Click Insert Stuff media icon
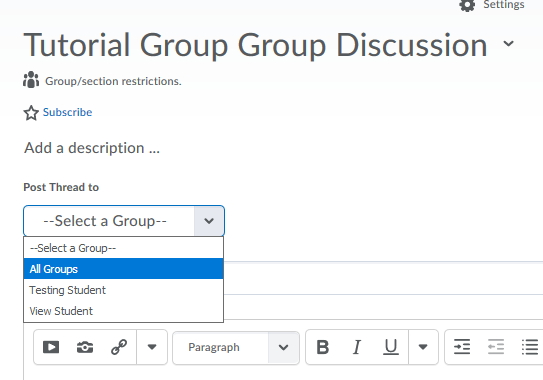543x380 pixels. (x=51, y=347)
